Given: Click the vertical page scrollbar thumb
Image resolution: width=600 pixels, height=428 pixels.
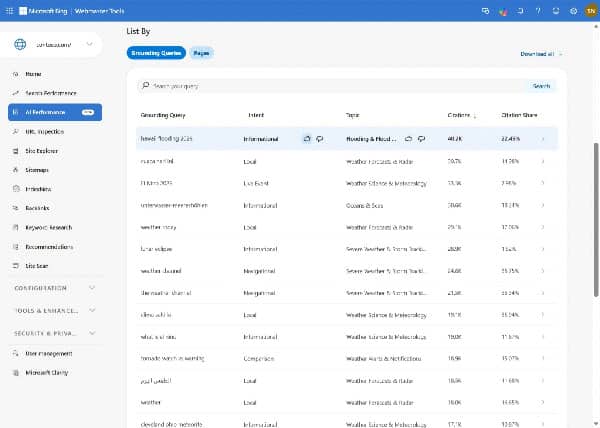Looking at the screenshot, I should point(596,220).
